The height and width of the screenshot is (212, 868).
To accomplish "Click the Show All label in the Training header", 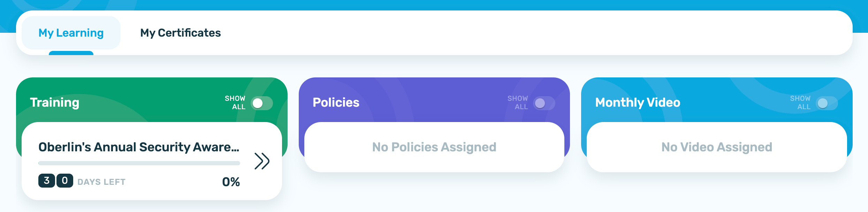I will pyautogui.click(x=235, y=103).
